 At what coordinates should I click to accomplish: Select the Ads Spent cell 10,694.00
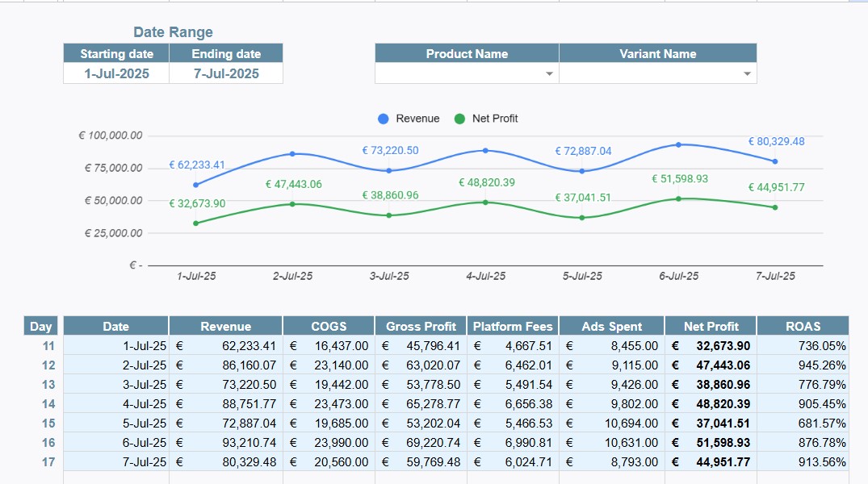[x=611, y=423]
